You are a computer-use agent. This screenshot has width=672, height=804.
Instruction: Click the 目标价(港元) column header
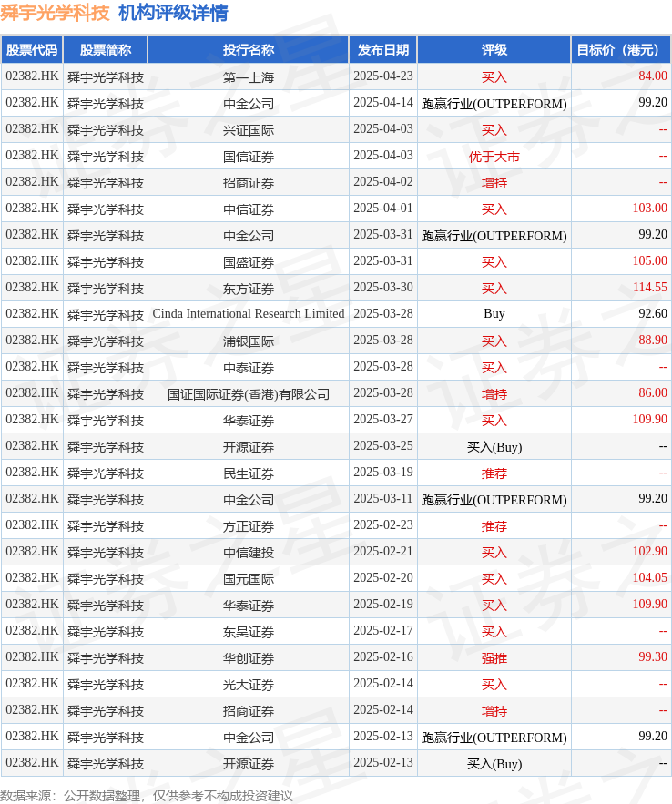pyautogui.click(x=621, y=50)
